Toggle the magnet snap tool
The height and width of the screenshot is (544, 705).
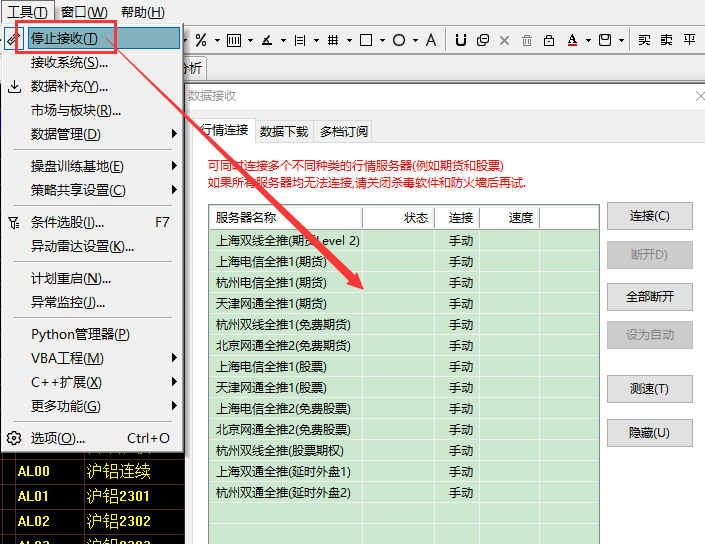[x=460, y=40]
